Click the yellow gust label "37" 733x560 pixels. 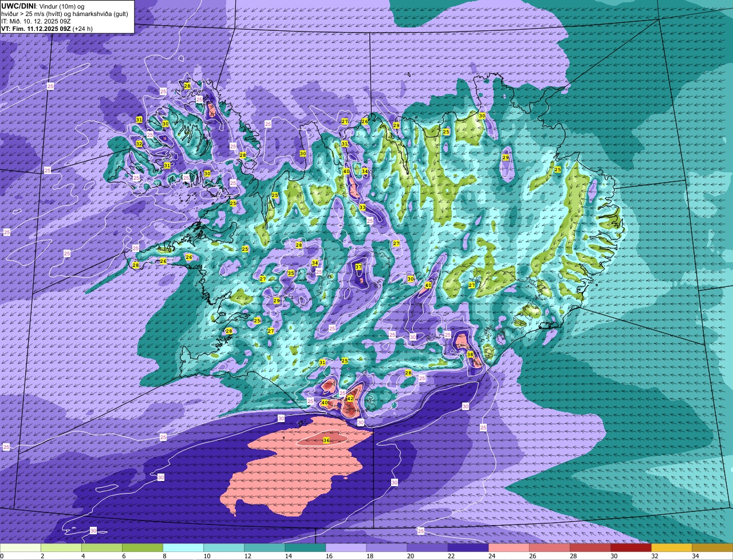358,267
